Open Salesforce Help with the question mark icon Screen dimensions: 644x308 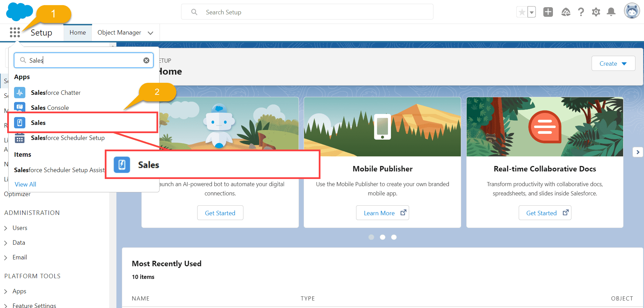[x=581, y=12]
